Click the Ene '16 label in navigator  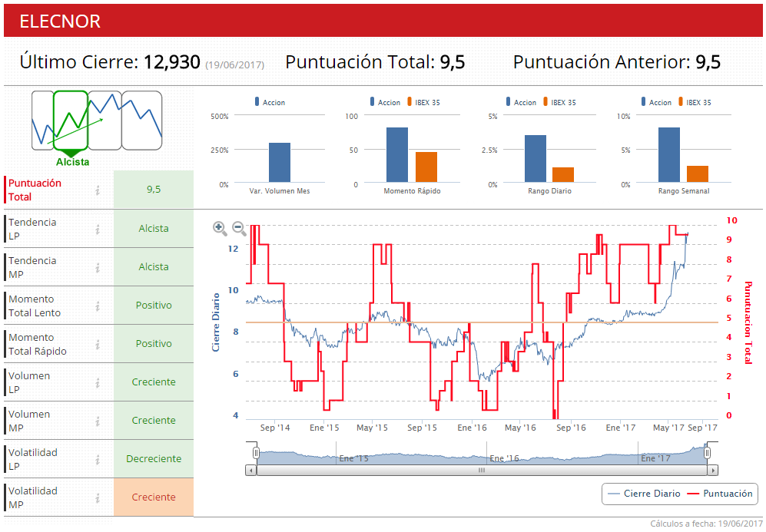tap(504, 458)
